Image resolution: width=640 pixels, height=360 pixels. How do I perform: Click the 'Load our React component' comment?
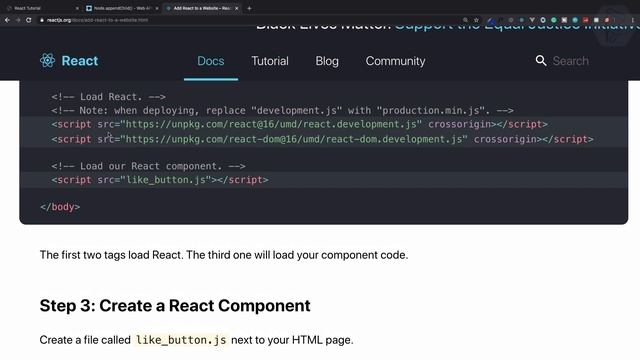click(149, 166)
